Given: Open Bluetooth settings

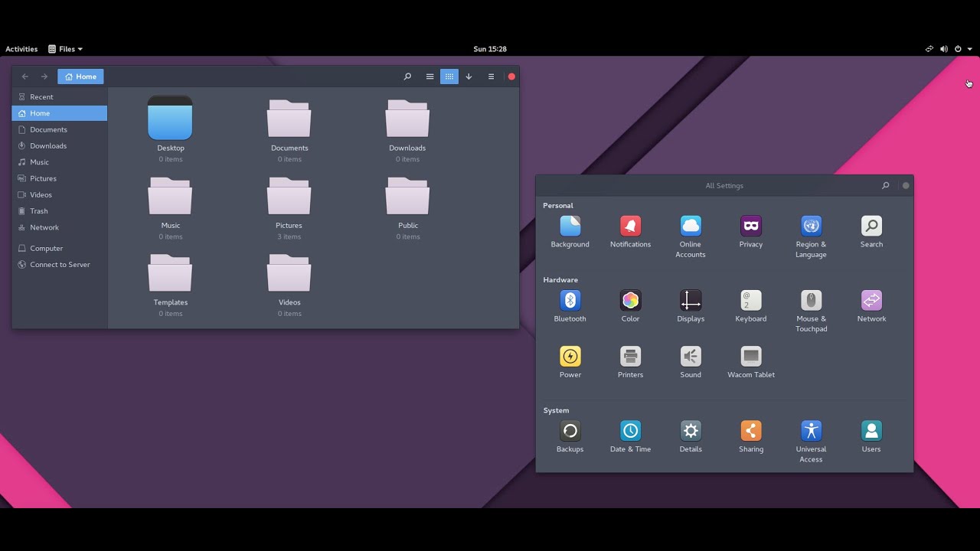Looking at the screenshot, I should point(570,301).
